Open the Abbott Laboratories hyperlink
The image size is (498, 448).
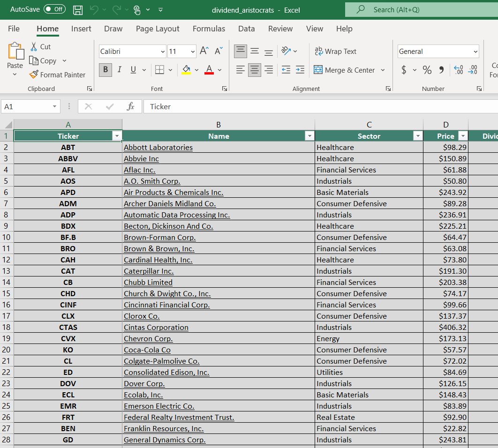158,147
